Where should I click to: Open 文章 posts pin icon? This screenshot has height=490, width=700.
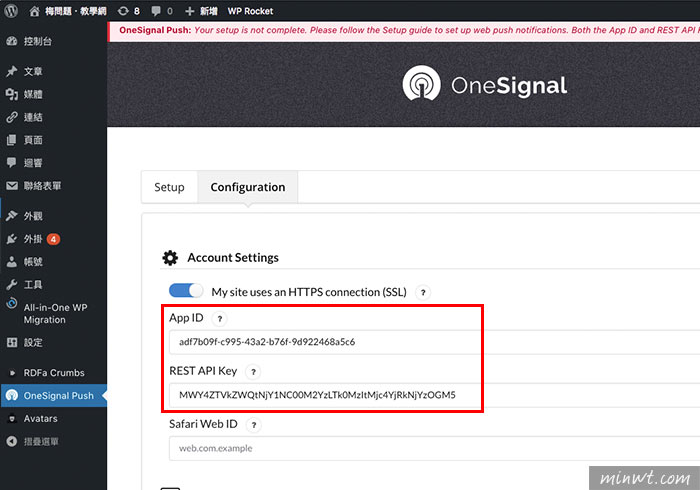click(12, 71)
